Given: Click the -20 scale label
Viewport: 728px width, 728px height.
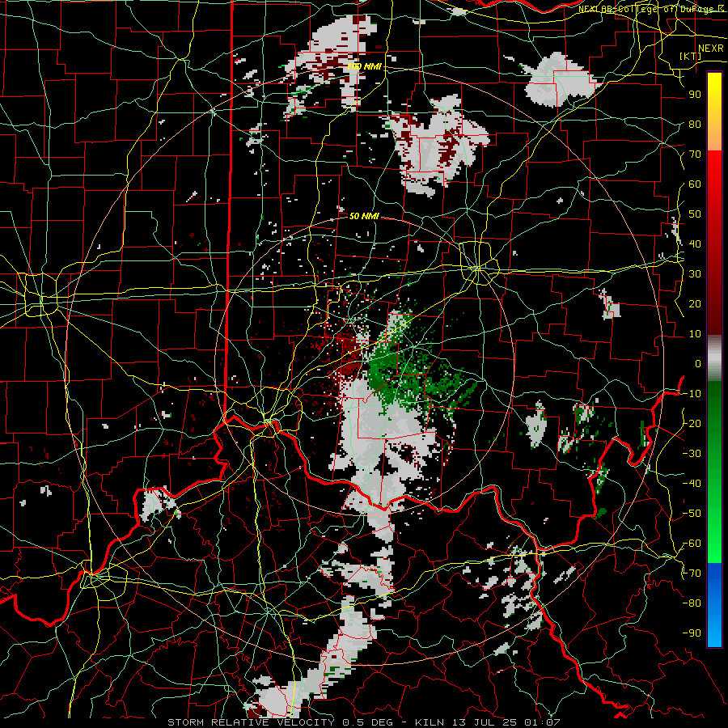Looking at the screenshot, I should click(x=692, y=424).
